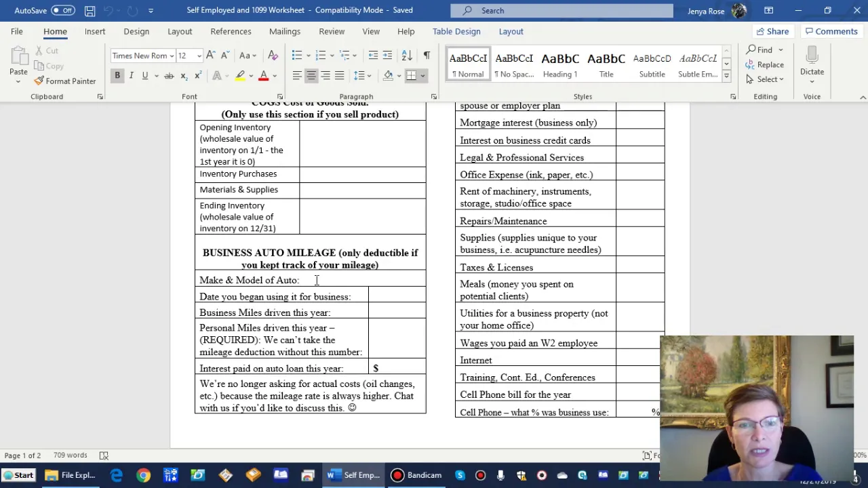The width and height of the screenshot is (868, 488).
Task: Open Select dropdown in Editing
Action: 765,79
